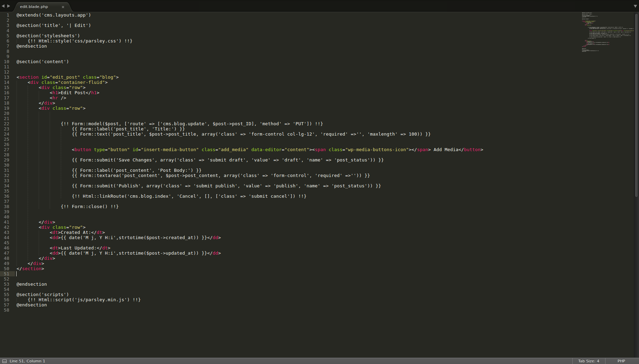The height and width of the screenshot is (364, 639).
Task: Open the tab list dropdown arrow
Action: (635, 6)
